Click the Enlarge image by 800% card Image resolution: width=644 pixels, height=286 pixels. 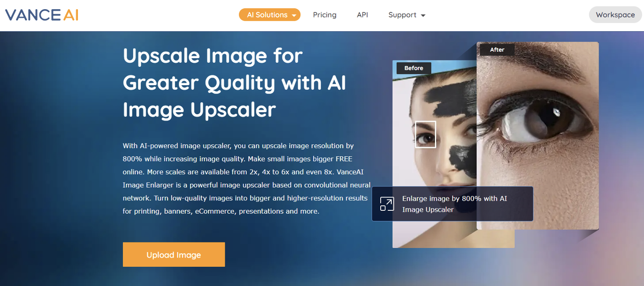click(452, 204)
